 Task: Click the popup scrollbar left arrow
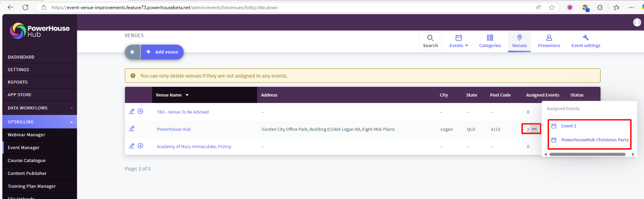pos(546,154)
